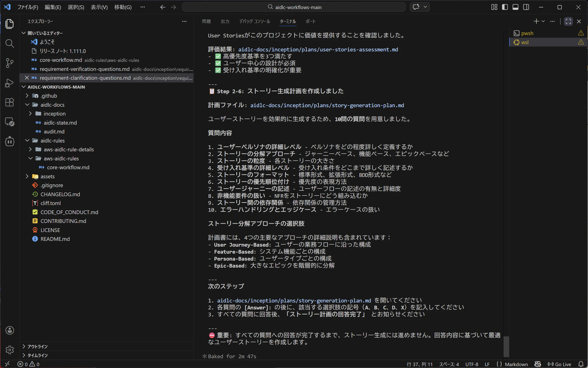Switch to the デバッグ コンソール tab
The height and width of the screenshot is (368, 588).
(x=255, y=21)
